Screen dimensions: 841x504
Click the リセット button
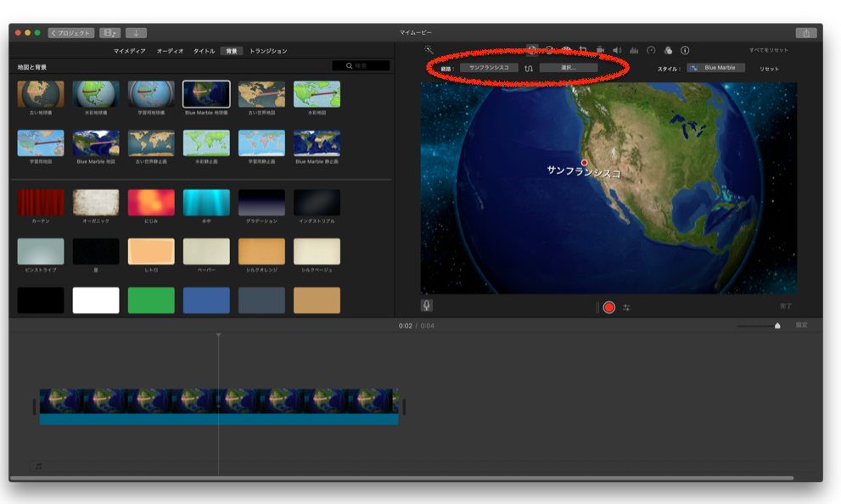pos(769,69)
